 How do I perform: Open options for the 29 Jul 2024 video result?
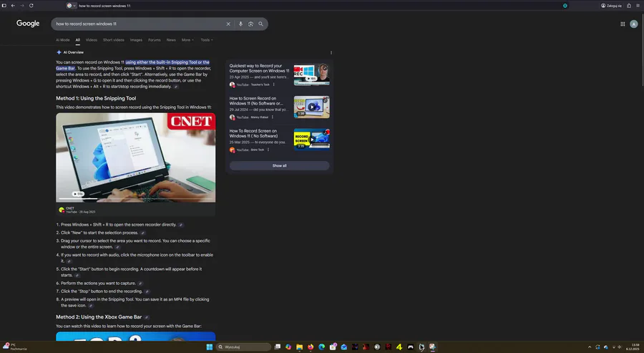click(x=273, y=117)
